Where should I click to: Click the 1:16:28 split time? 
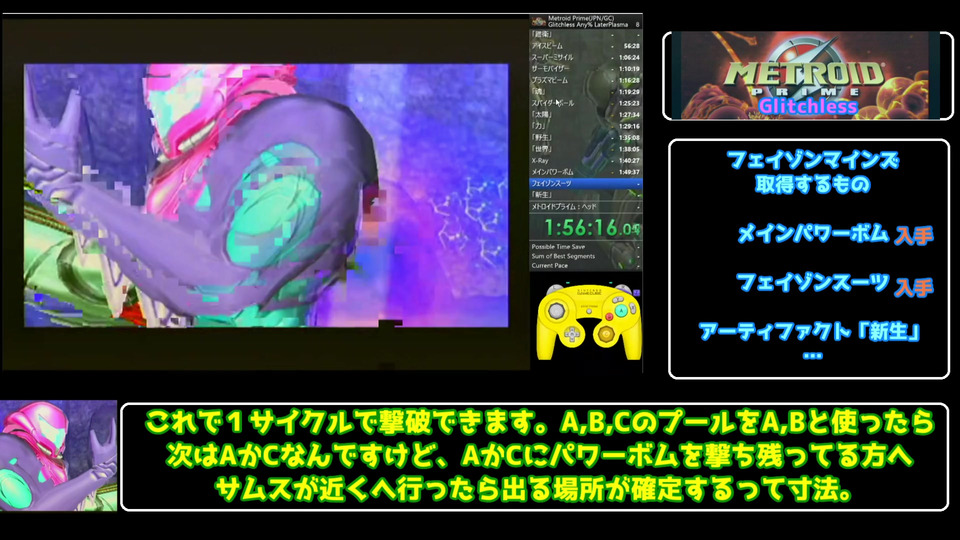[629, 80]
